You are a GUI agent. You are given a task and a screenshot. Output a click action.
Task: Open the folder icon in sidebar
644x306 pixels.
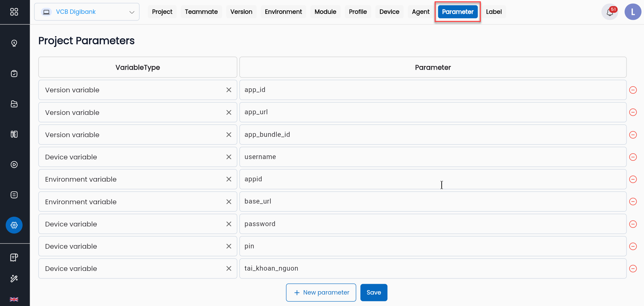click(x=14, y=104)
